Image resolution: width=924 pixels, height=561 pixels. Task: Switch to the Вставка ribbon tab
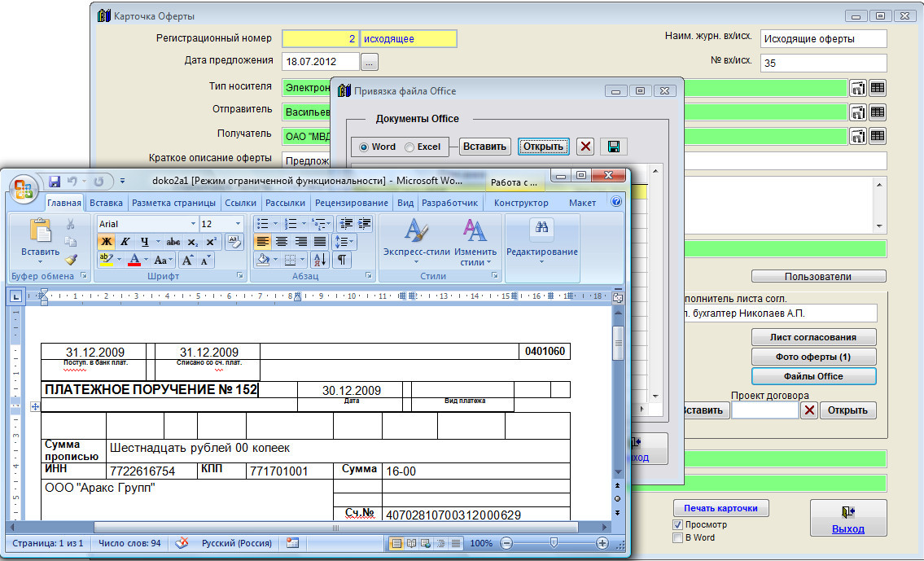click(x=107, y=203)
